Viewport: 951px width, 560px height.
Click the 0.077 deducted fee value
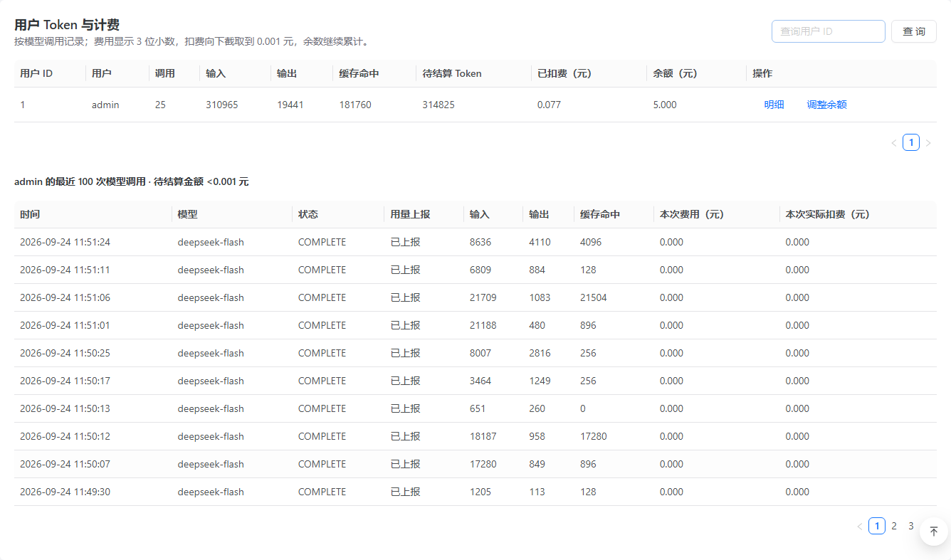(549, 105)
